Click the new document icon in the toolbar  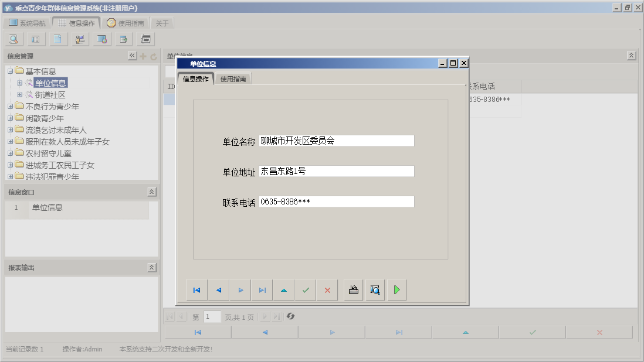click(x=57, y=39)
